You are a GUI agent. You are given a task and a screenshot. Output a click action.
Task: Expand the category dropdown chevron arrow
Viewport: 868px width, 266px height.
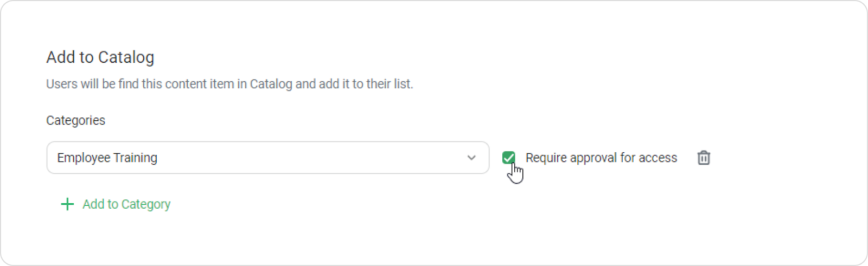tap(471, 158)
